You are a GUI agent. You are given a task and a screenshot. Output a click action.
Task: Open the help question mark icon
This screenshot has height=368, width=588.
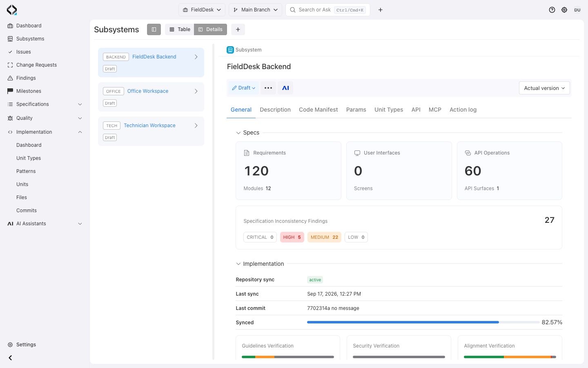click(x=552, y=10)
